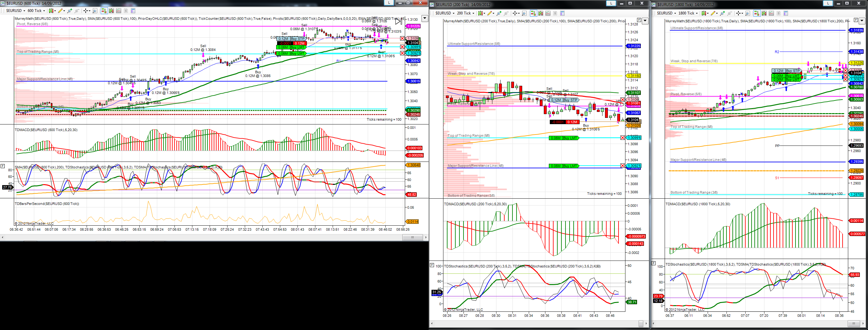Click zoom in magnifier in 200 Tick window
The width and height of the screenshot is (868, 330).
(x=499, y=13)
